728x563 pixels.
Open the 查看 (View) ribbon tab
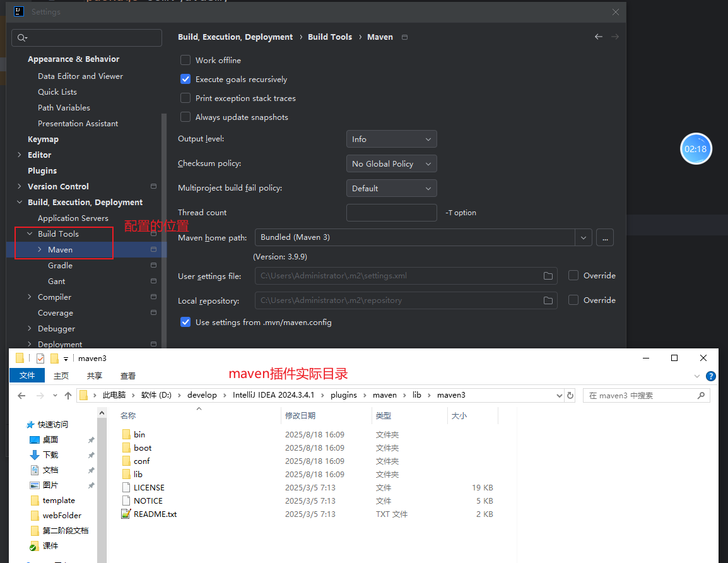(127, 376)
